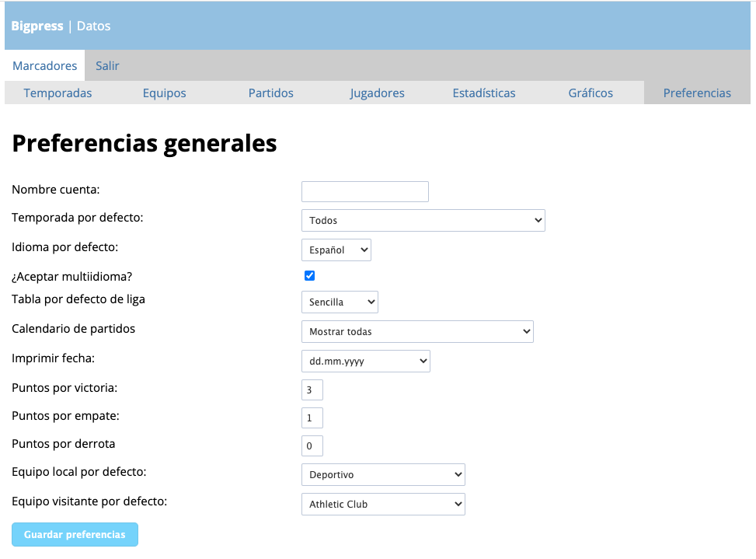Click the 'Temporada por defecto:' label

pyautogui.click(x=78, y=218)
